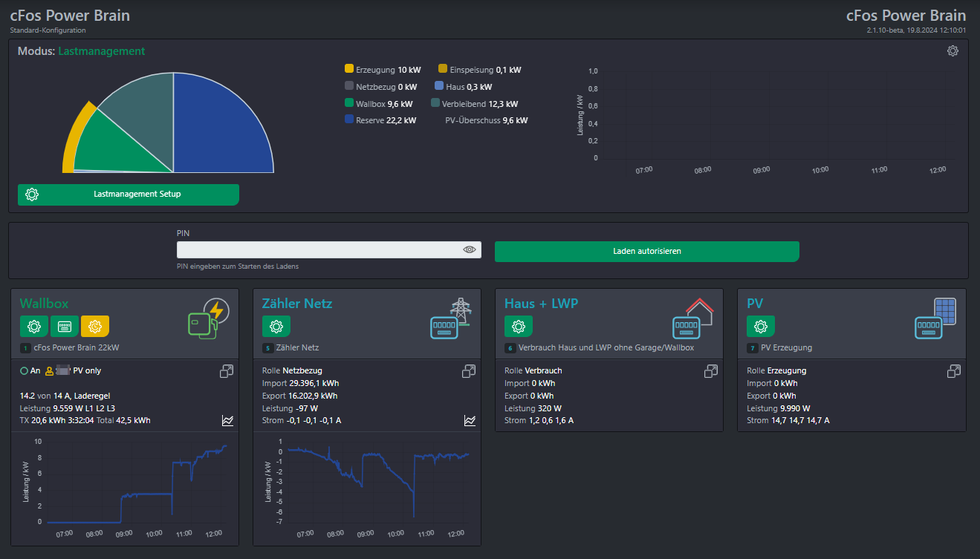Click 'Rolle Erzeugung' text
Viewport: 980px width, 559px height.
[776, 370]
